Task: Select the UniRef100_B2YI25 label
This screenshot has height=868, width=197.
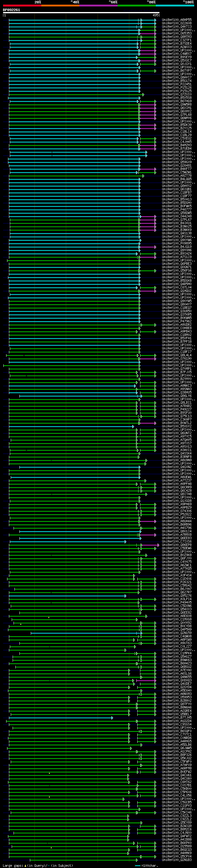Action: (x=177, y=128)
